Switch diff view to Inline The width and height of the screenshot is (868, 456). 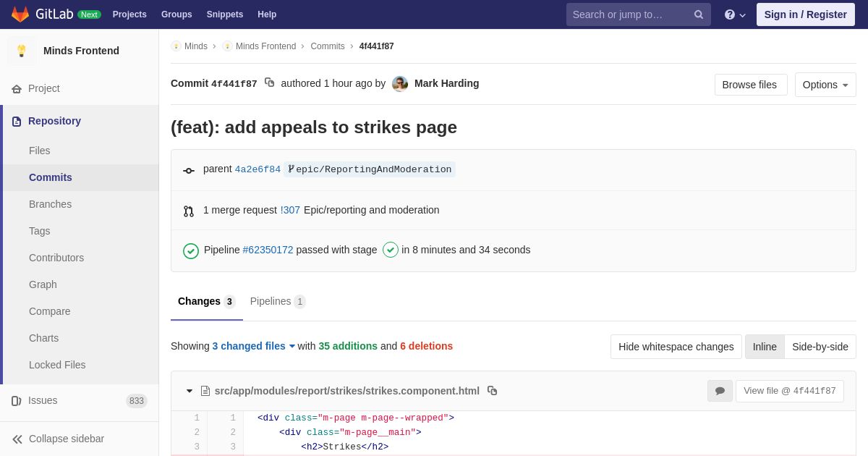click(765, 347)
